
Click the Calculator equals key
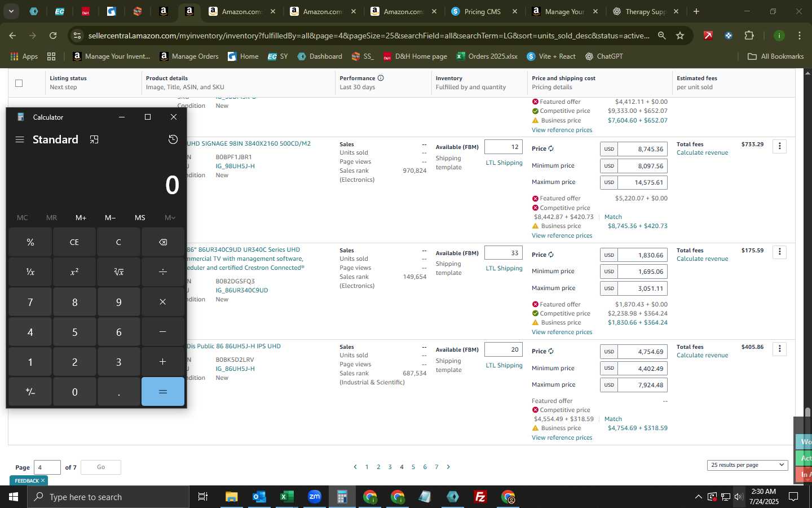(163, 392)
